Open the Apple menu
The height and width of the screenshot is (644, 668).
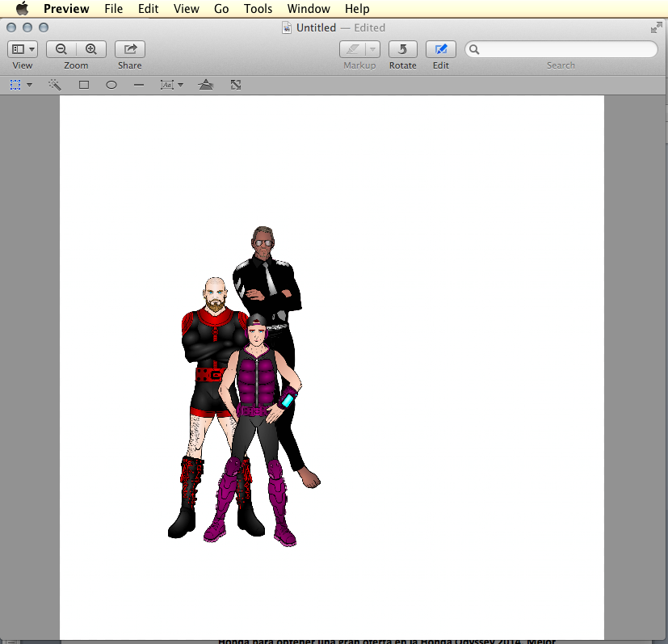click(22, 9)
